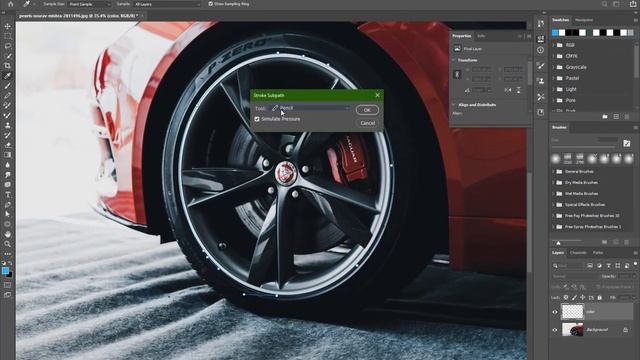The width and height of the screenshot is (640, 360).
Task: Select the color layer thumbnail
Action: pyautogui.click(x=572, y=311)
